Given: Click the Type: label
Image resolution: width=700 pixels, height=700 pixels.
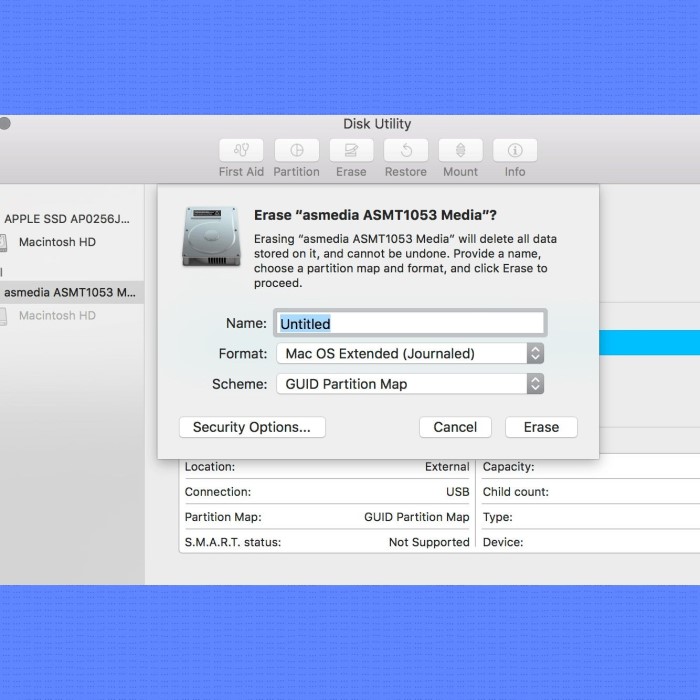Looking at the screenshot, I should (497, 517).
